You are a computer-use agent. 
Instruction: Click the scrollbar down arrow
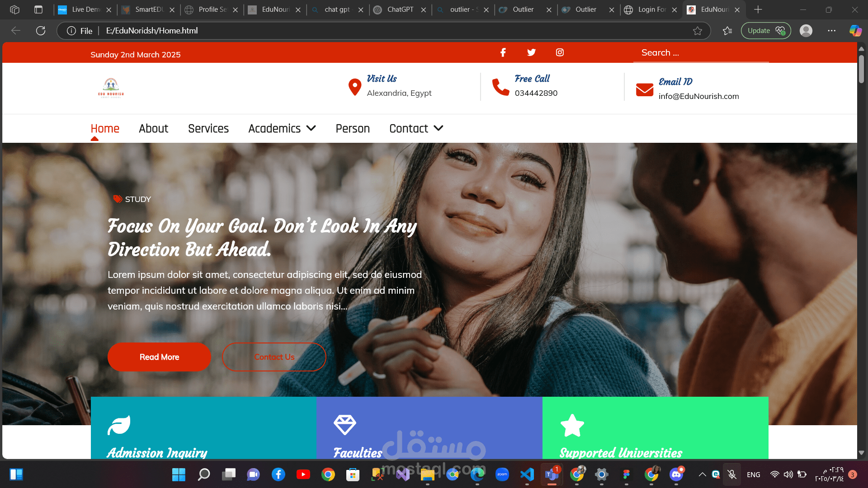click(x=861, y=453)
